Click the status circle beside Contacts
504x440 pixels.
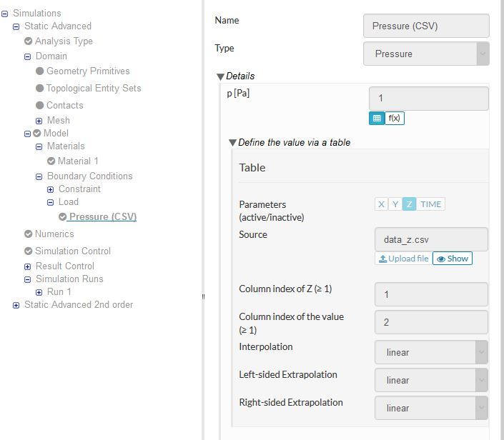point(40,105)
